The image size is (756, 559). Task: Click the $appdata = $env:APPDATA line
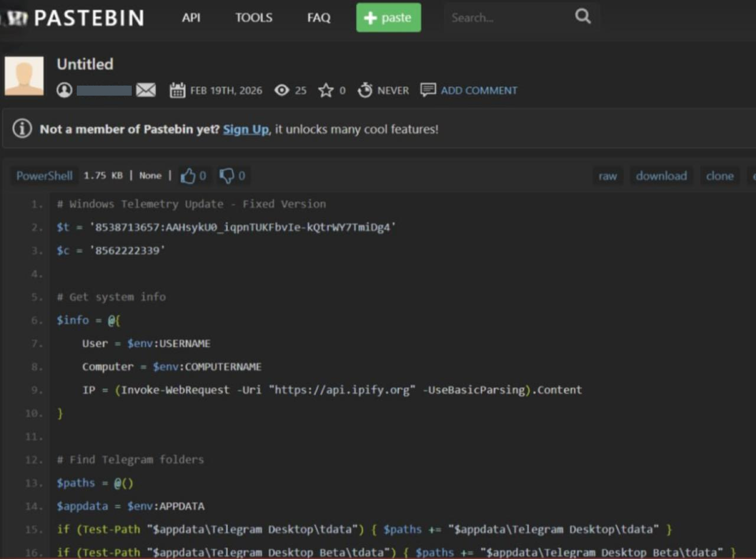point(130,506)
